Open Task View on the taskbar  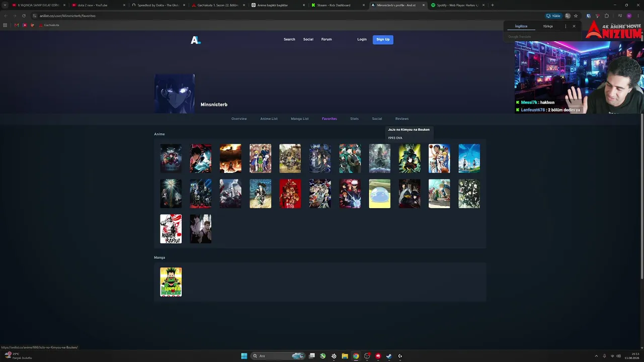[312, 356]
